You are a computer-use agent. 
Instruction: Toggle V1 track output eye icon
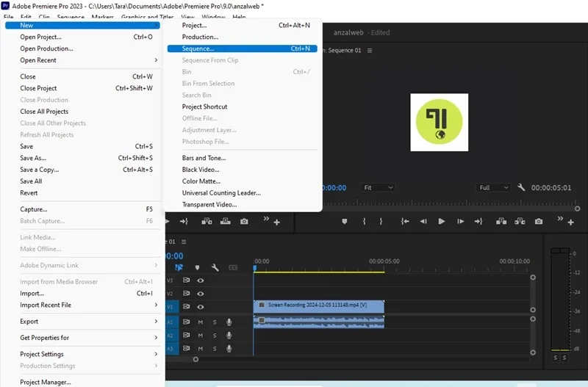tap(201, 307)
